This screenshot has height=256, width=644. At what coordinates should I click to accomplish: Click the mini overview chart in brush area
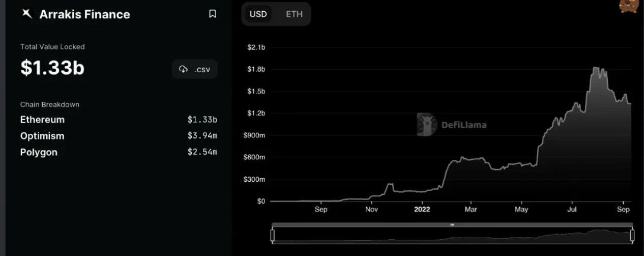click(x=452, y=235)
